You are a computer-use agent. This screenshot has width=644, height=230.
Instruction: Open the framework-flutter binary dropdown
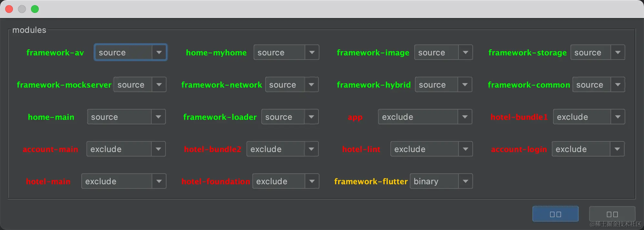[441, 181]
